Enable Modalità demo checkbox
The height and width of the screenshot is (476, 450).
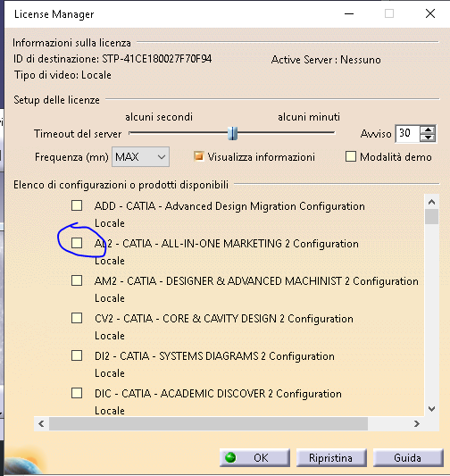(x=351, y=156)
